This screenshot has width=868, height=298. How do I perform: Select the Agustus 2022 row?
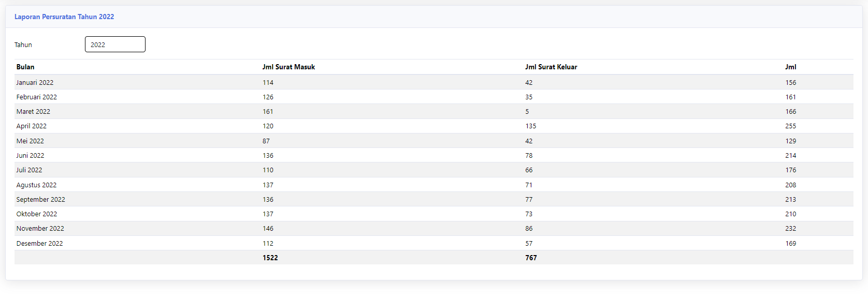pyautogui.click(x=434, y=185)
